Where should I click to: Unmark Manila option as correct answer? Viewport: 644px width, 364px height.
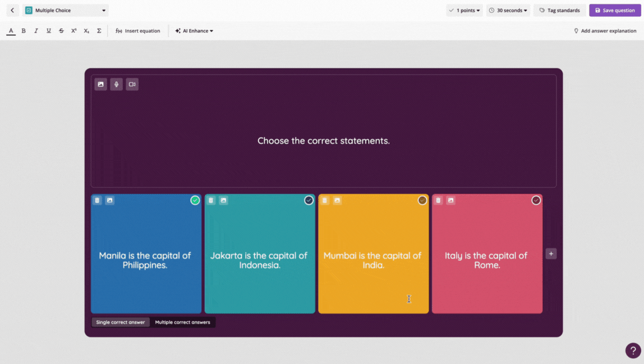(x=195, y=200)
